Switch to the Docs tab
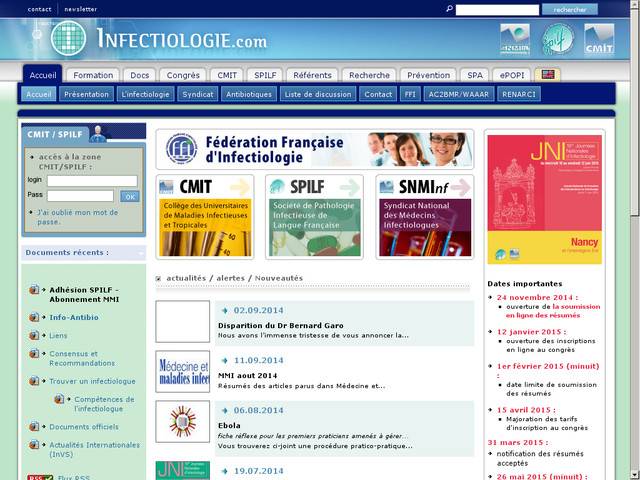640x480 pixels. pos(140,75)
